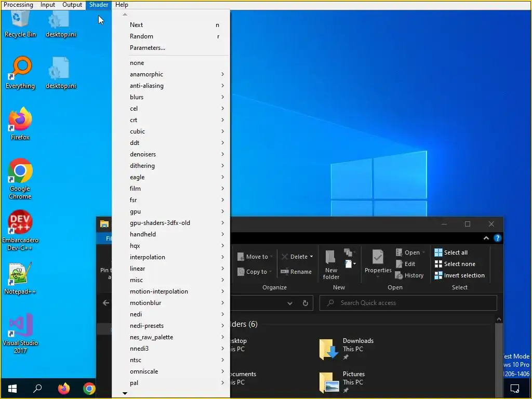Click the Open button in Explorer ribbon
Screen dimensions: 532x399
tap(410, 252)
